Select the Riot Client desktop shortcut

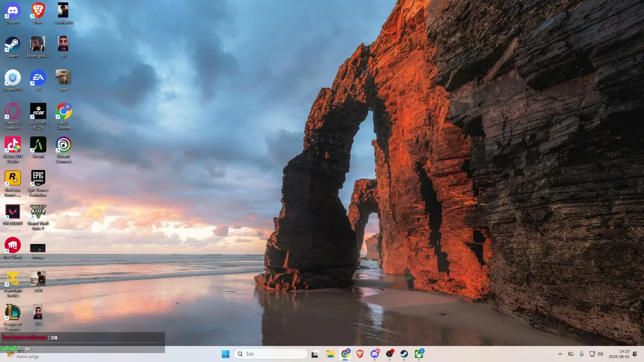click(x=13, y=248)
